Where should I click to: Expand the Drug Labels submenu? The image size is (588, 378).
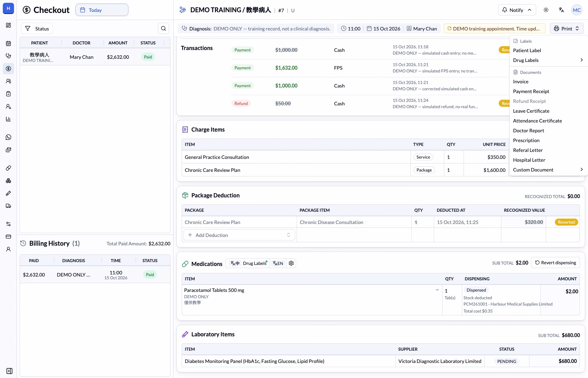[x=548, y=60]
